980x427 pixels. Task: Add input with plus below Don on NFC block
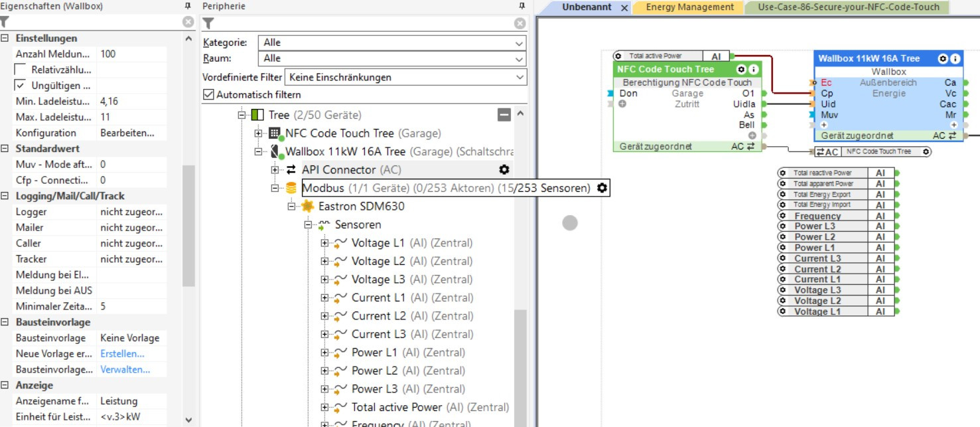tap(622, 104)
